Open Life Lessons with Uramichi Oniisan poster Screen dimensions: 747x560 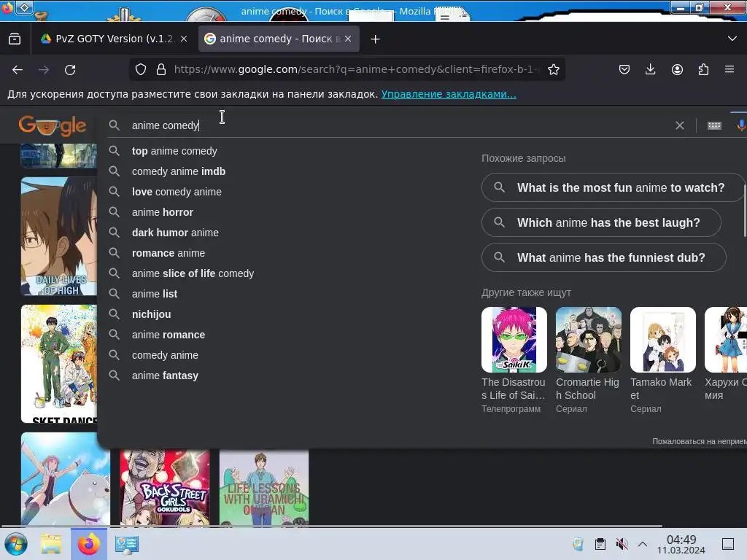264,488
